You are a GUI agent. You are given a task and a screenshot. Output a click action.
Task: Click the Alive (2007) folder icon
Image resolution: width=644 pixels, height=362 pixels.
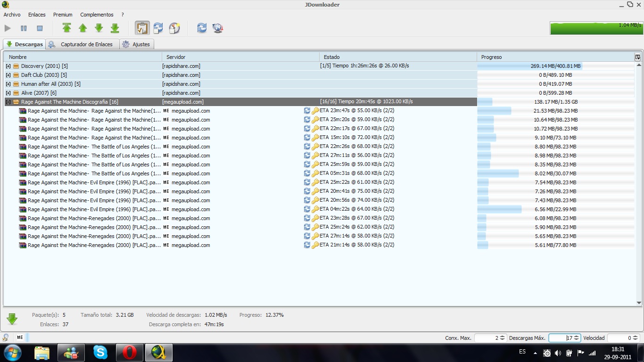(x=16, y=93)
